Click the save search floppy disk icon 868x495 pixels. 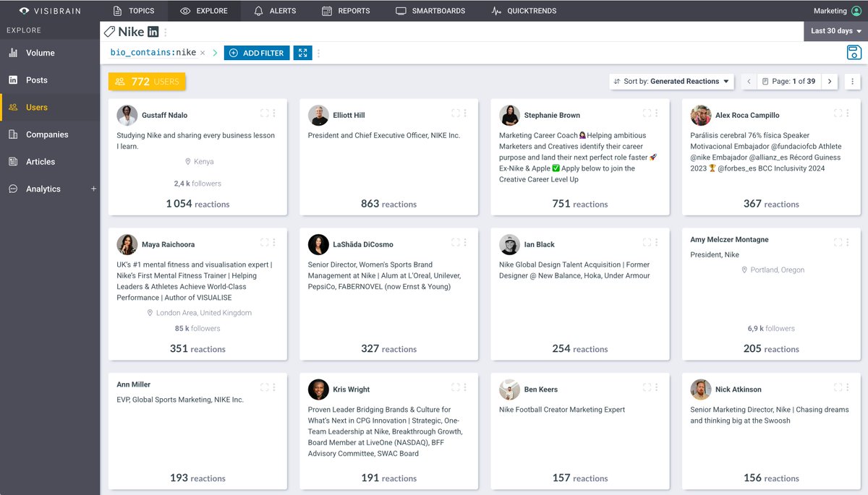[x=854, y=52]
